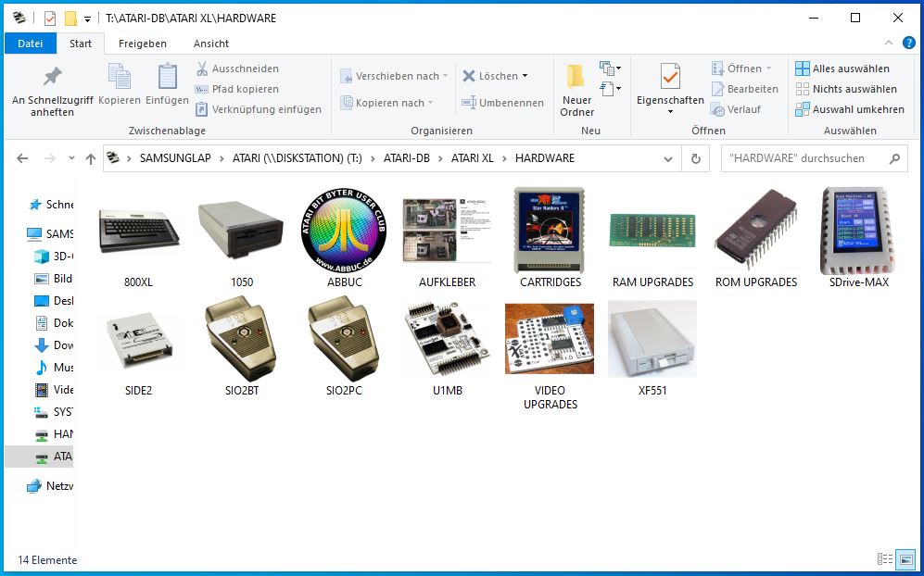Click Ausschneiden scissors command
Image resolution: width=924 pixels, height=576 pixels.
tap(237, 69)
